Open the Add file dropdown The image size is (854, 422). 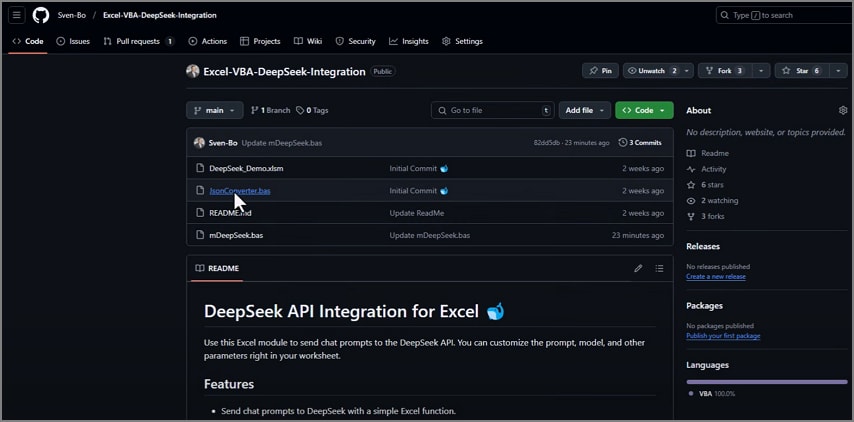coord(584,111)
